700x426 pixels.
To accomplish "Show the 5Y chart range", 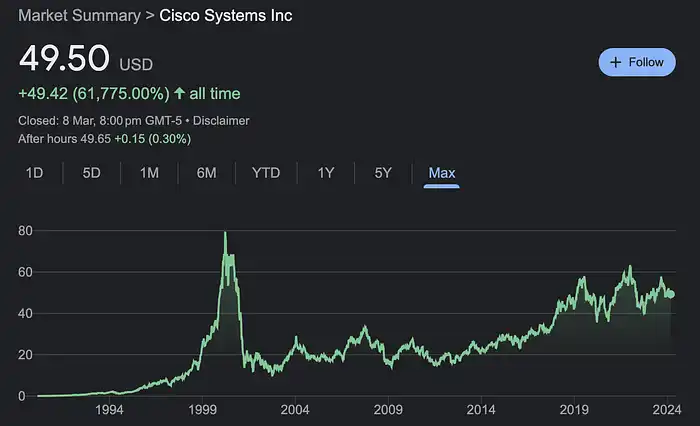I will (x=383, y=173).
